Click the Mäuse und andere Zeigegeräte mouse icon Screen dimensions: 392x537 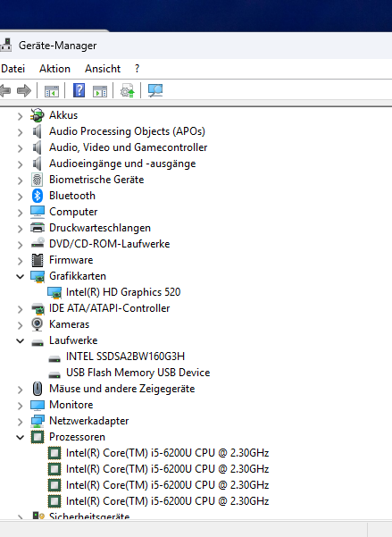[37, 389]
